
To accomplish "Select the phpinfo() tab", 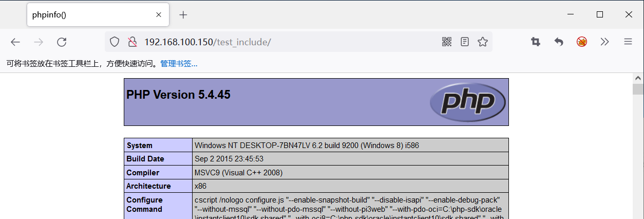I will click(x=98, y=15).
